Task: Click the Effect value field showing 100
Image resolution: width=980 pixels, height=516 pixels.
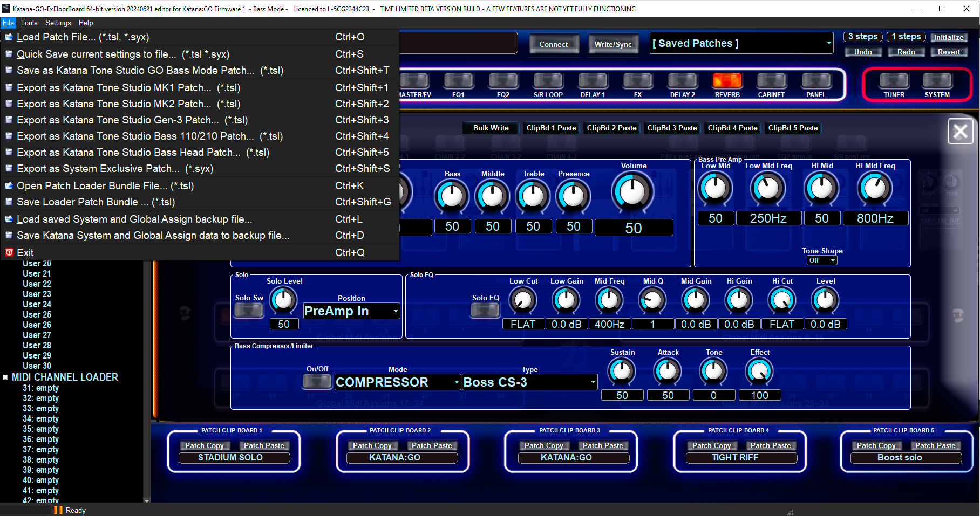Action: coord(759,395)
